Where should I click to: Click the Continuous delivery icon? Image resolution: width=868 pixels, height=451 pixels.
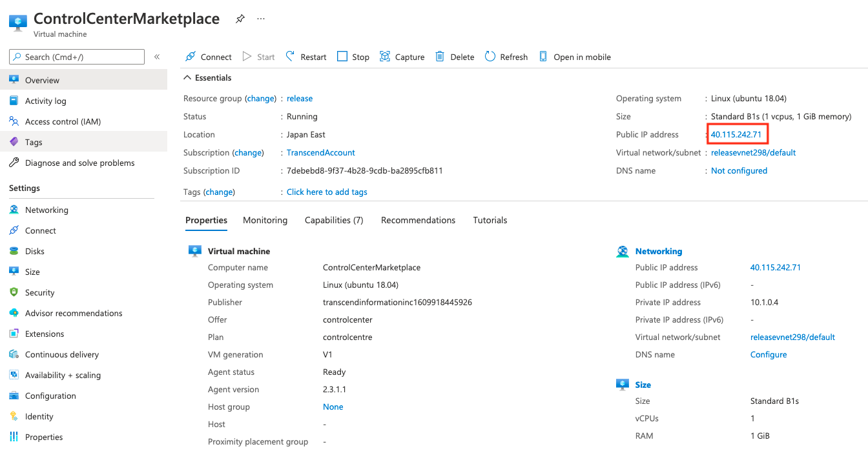pos(14,354)
